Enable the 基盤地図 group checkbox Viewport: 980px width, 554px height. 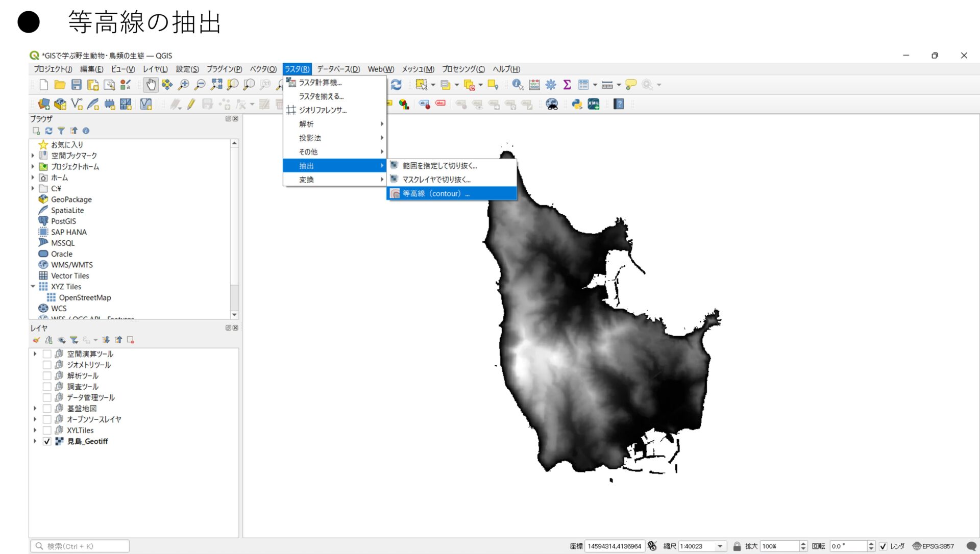[x=47, y=409]
